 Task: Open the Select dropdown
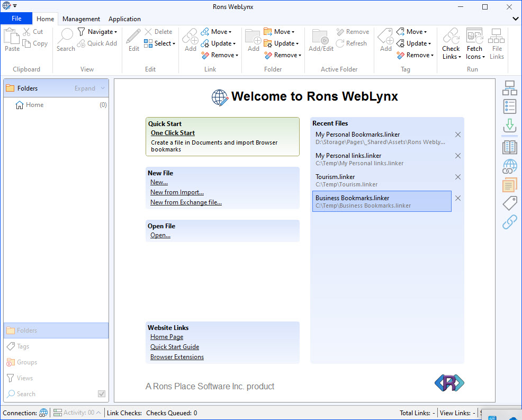(x=159, y=43)
